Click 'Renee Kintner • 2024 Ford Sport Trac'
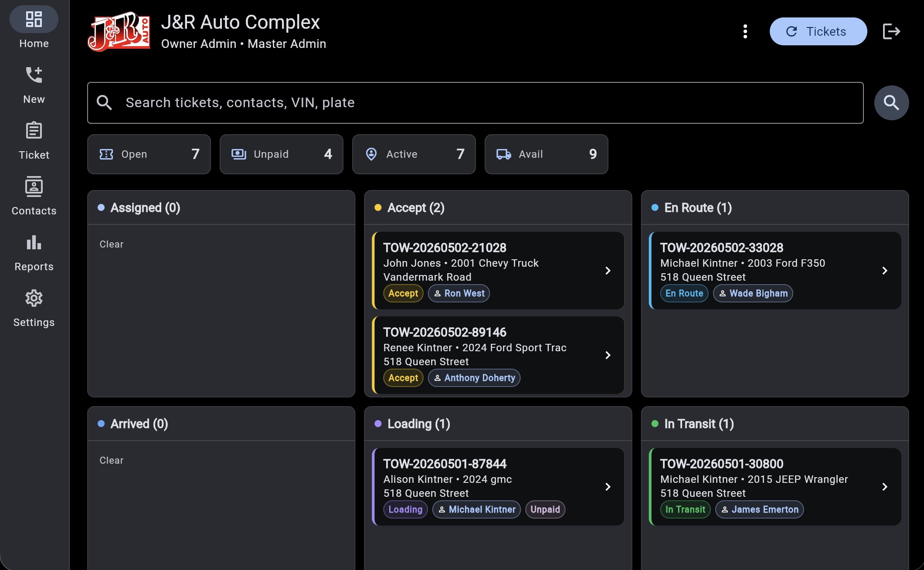The height and width of the screenshot is (570, 924). tap(475, 348)
